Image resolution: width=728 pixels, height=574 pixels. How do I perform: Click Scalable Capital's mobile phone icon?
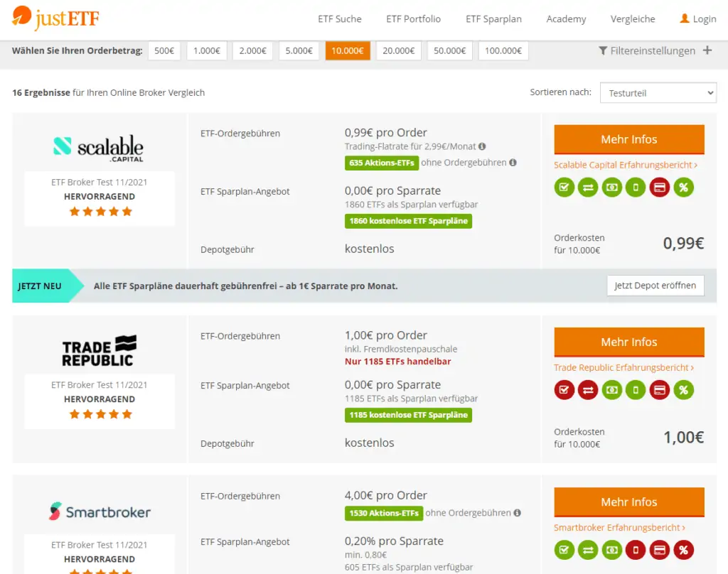click(x=636, y=188)
